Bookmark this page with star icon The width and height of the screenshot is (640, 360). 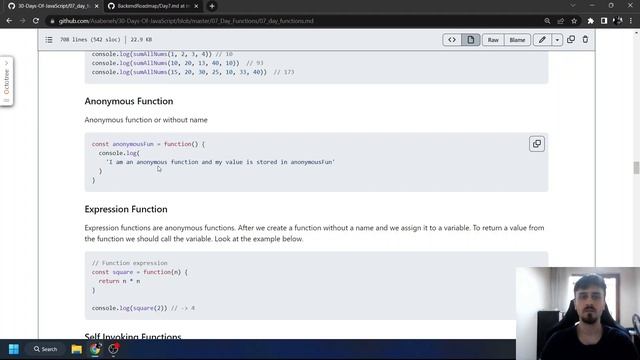coord(574,21)
